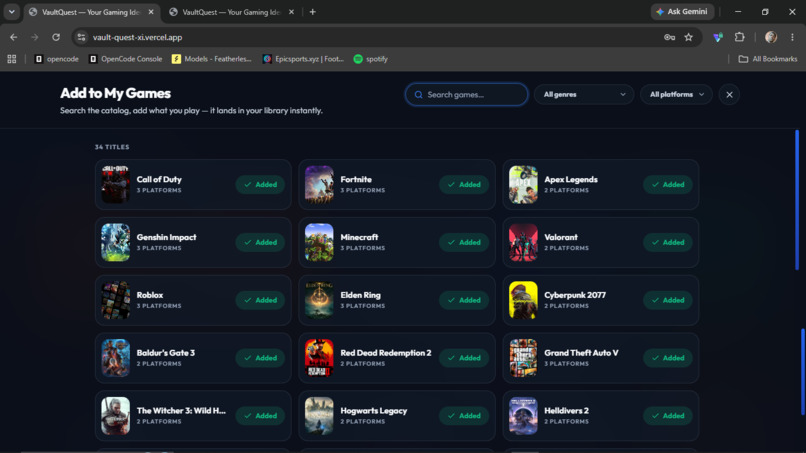806x453 pixels.
Task: Click the Fortnite cover thumbnail
Action: pos(319,185)
